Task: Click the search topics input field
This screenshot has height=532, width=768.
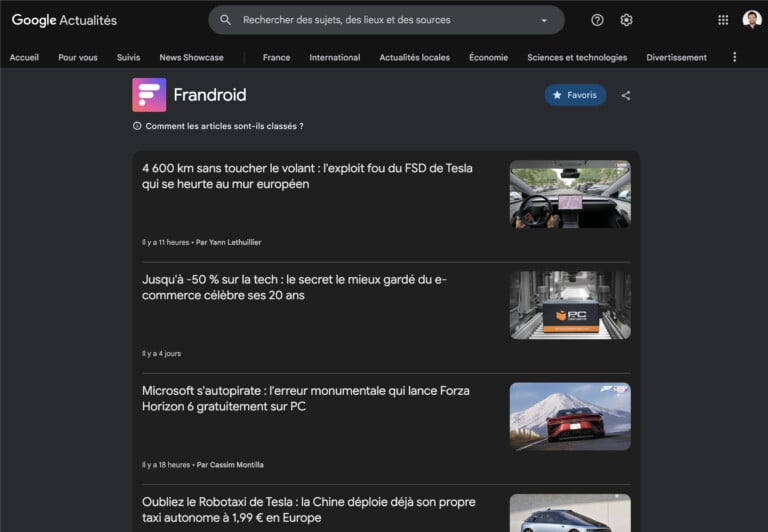Action: point(386,20)
